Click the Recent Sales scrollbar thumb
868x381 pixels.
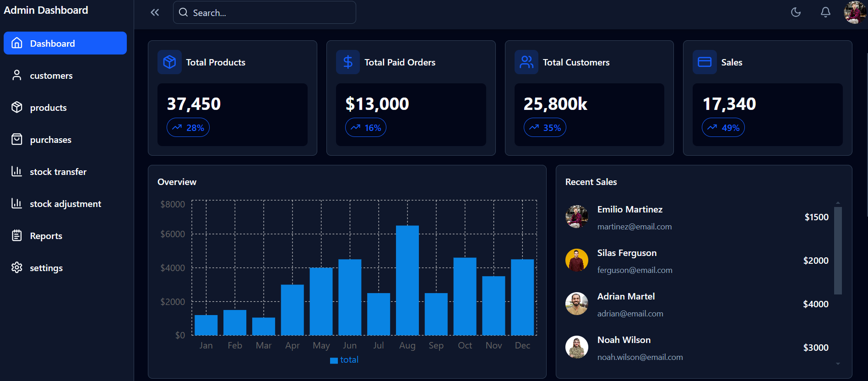[x=838, y=250]
